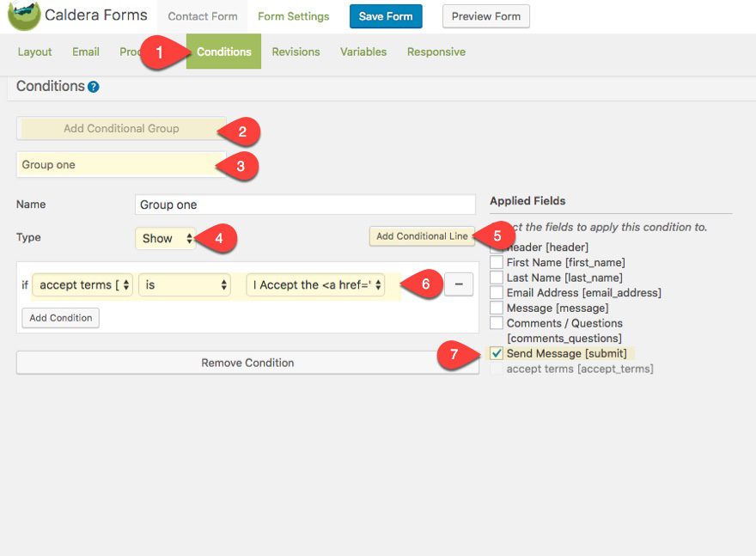756x556 pixels.
Task: Switch to the Revisions tab
Action: [x=296, y=52]
